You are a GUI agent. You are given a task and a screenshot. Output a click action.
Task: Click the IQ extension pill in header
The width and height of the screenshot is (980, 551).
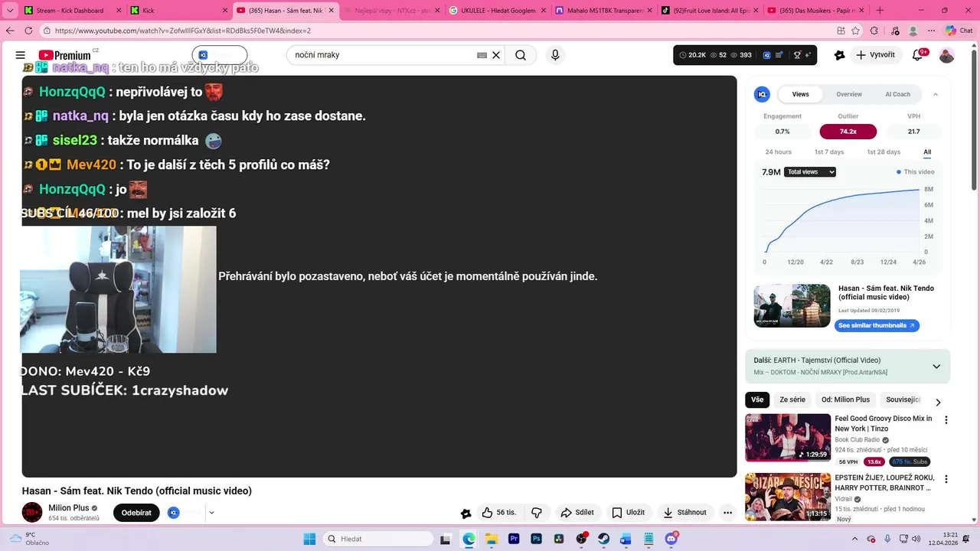tap(219, 55)
